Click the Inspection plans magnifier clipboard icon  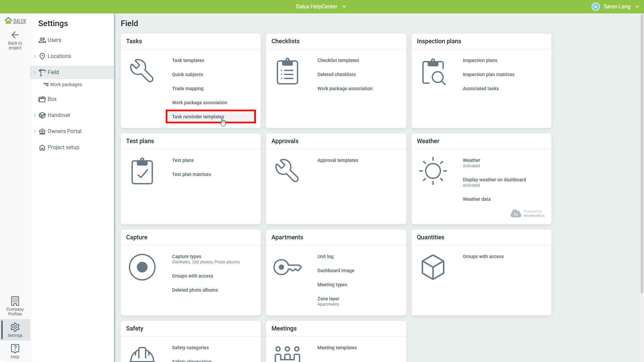433,72
